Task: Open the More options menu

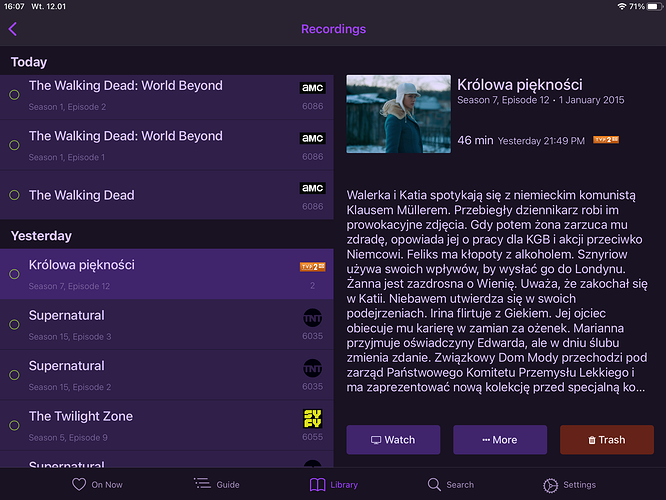Action: point(499,440)
